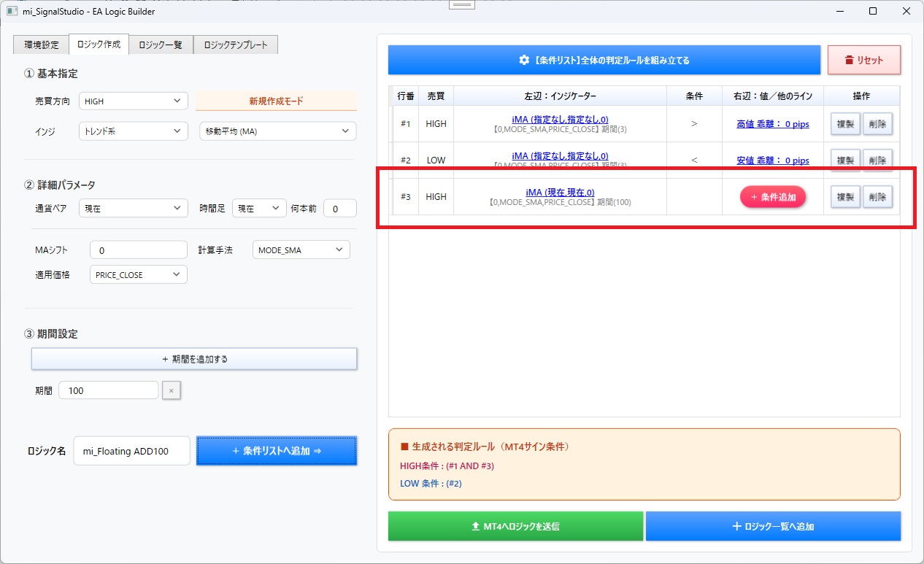Click the 複製 button in row #1
The width and height of the screenshot is (924, 564).
(845, 124)
